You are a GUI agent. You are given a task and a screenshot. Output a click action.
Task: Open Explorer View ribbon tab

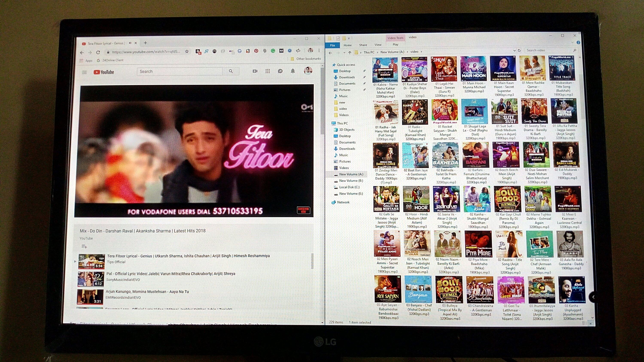tap(378, 45)
